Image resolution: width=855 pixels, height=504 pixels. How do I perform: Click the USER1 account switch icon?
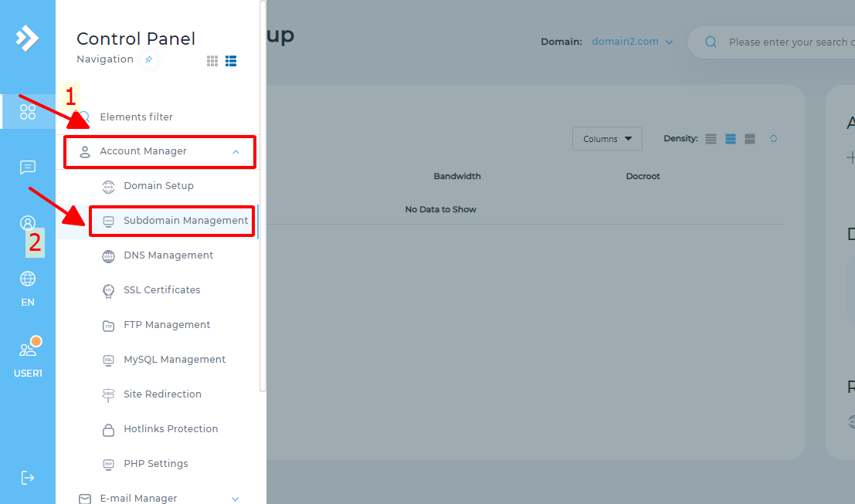pos(28,350)
